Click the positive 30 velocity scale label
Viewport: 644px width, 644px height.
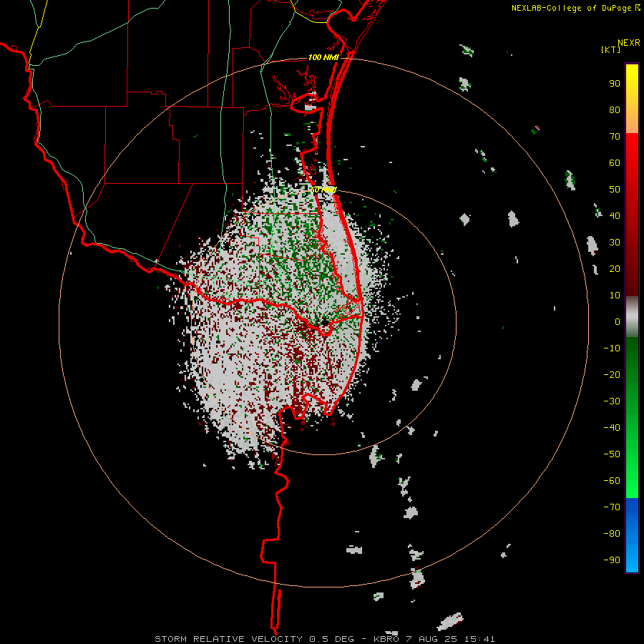pos(615,243)
